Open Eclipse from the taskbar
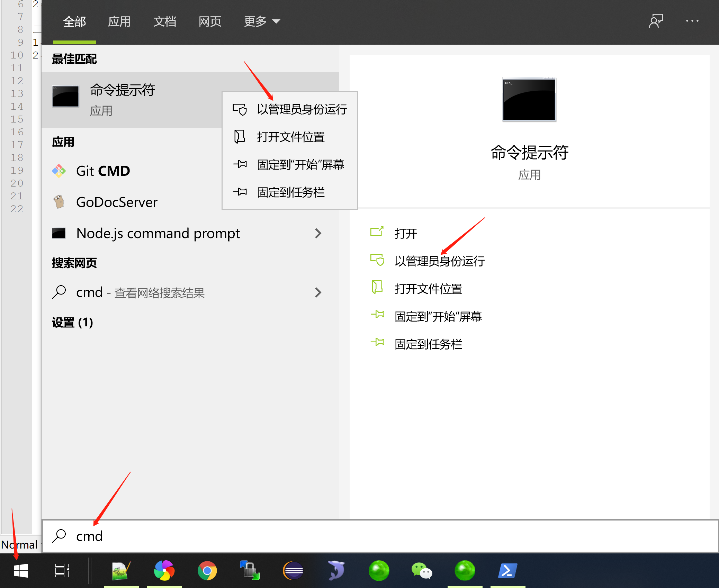The width and height of the screenshot is (719, 588). tap(293, 571)
